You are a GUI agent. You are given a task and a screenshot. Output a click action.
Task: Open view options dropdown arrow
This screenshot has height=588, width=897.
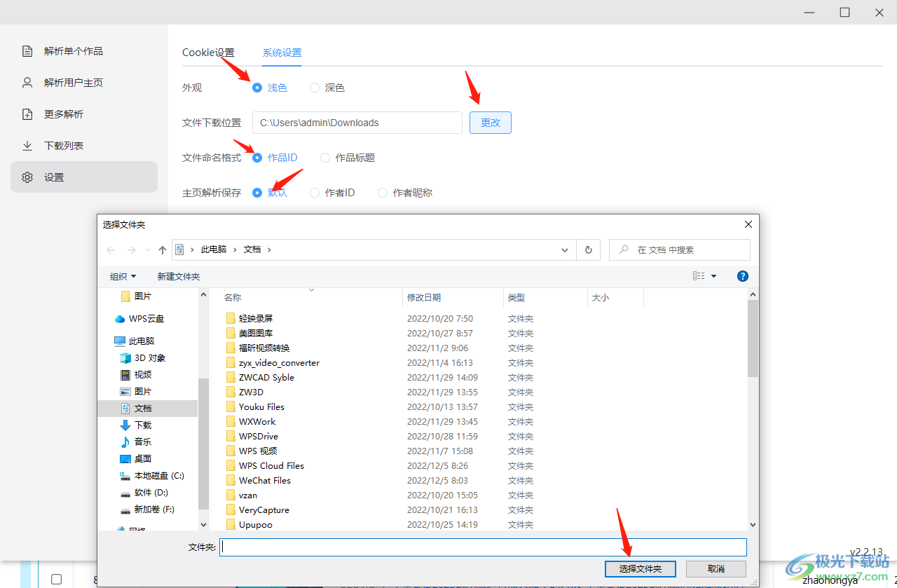tap(714, 276)
